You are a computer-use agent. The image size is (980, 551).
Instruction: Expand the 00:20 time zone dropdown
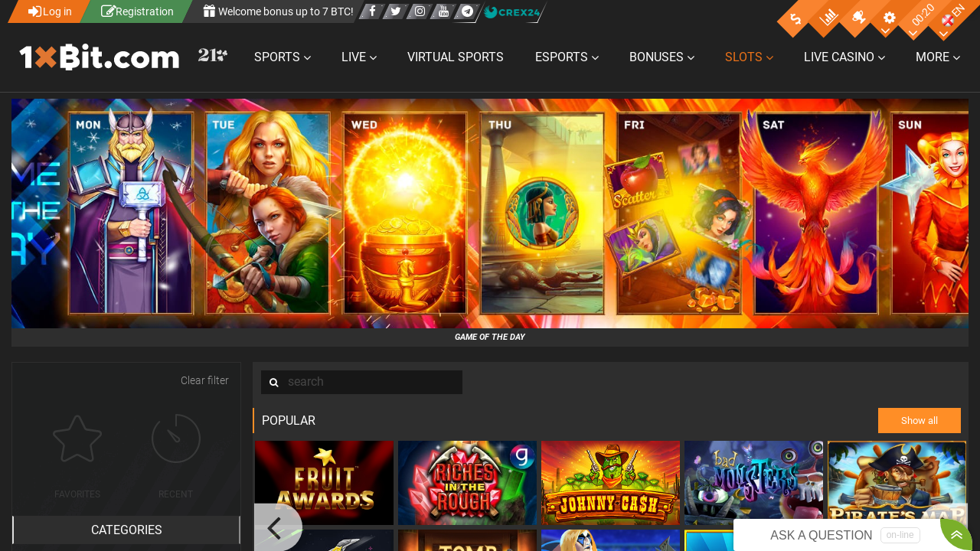click(x=921, y=17)
